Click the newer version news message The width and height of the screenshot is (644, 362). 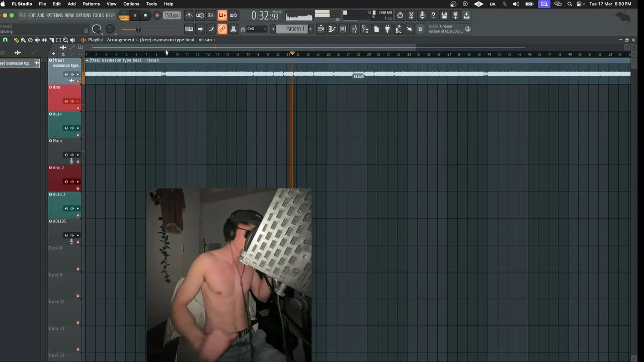click(446, 29)
